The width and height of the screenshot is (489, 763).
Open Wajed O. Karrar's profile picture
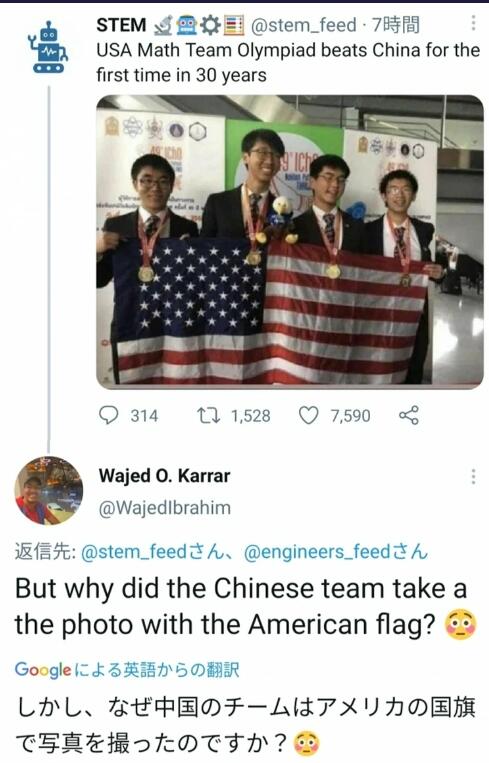49,490
